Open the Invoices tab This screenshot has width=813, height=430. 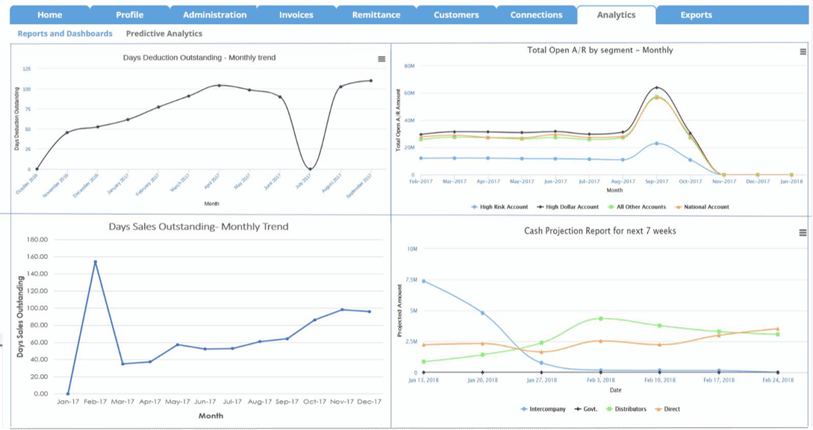(x=295, y=15)
